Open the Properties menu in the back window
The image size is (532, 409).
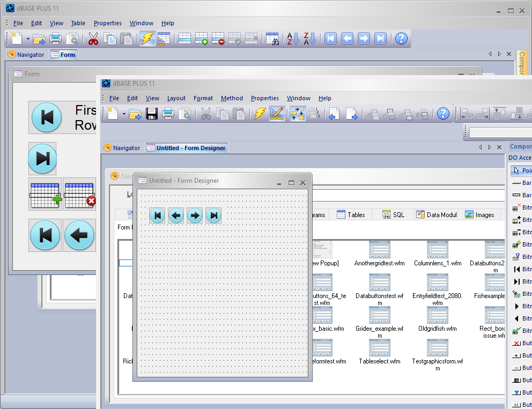pos(108,23)
